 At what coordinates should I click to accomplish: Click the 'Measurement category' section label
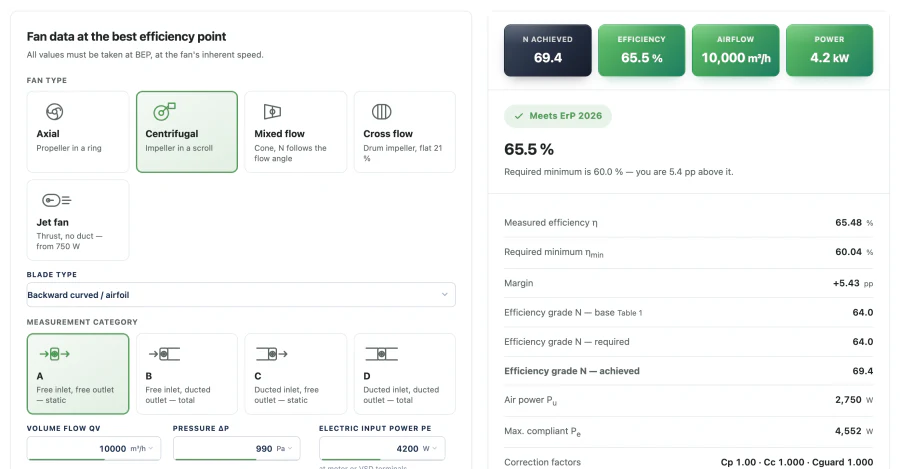coord(82,322)
